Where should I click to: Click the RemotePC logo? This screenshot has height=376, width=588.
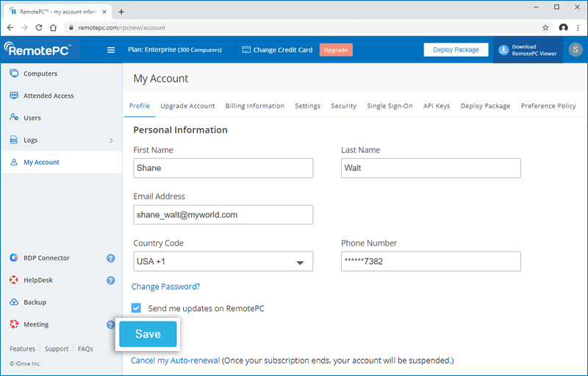(x=38, y=49)
